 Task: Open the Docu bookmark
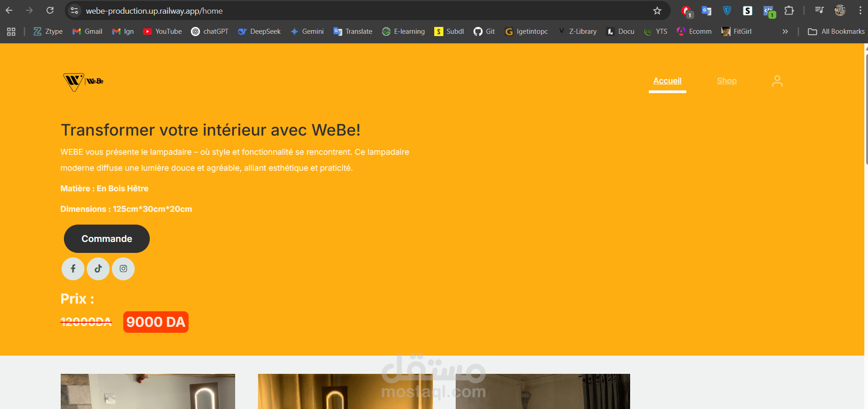pyautogui.click(x=620, y=31)
